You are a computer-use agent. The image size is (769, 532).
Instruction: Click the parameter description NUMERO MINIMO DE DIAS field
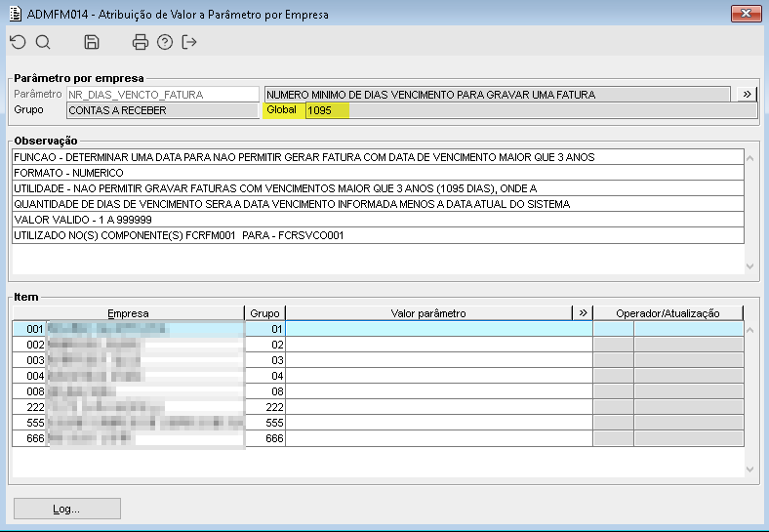(498, 95)
